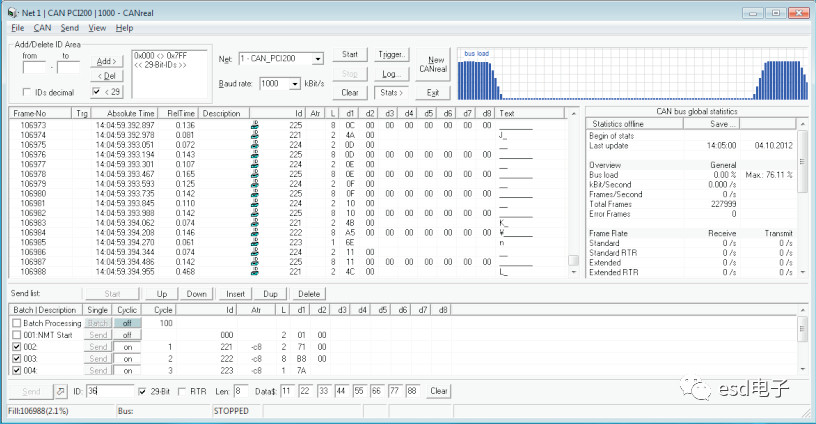The image size is (816, 424).
Task: Enable the IDs decimal checkbox
Action: point(27,92)
